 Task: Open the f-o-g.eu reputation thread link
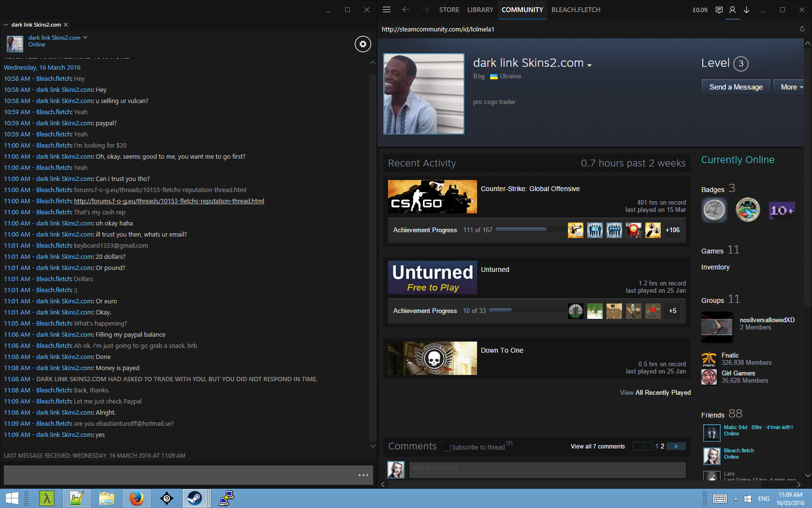click(169, 201)
